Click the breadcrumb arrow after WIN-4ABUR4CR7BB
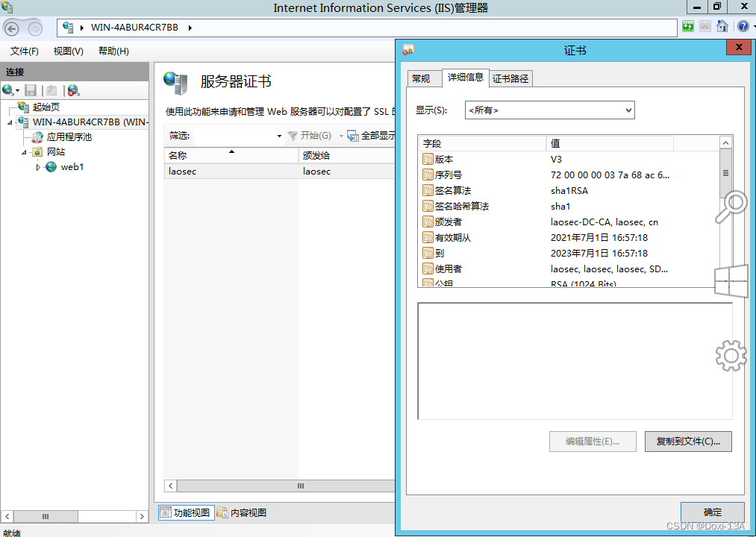 pos(190,28)
